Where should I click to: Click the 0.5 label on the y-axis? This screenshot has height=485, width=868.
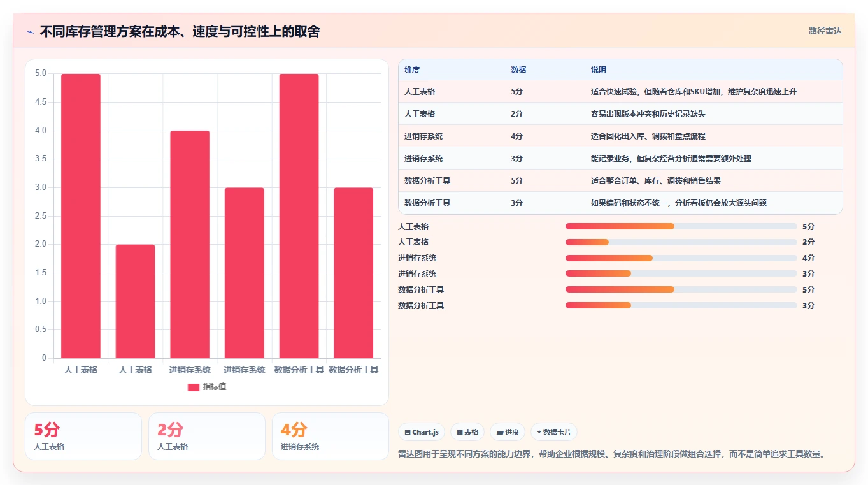[40, 329]
